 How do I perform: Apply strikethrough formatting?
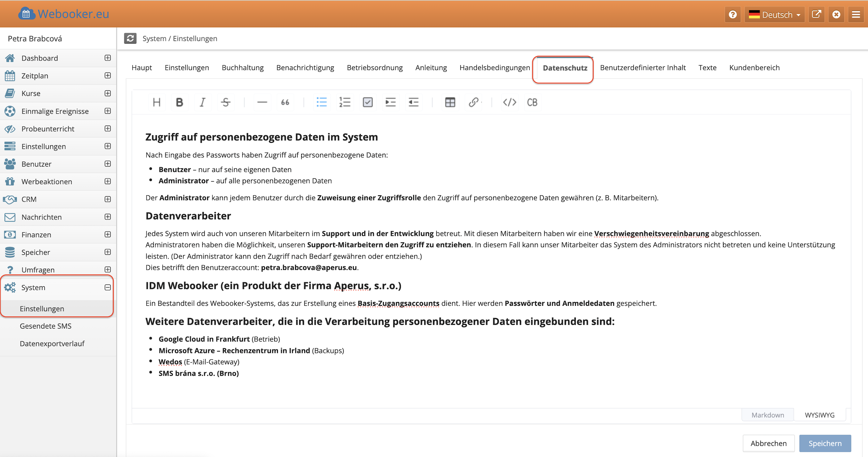point(226,102)
